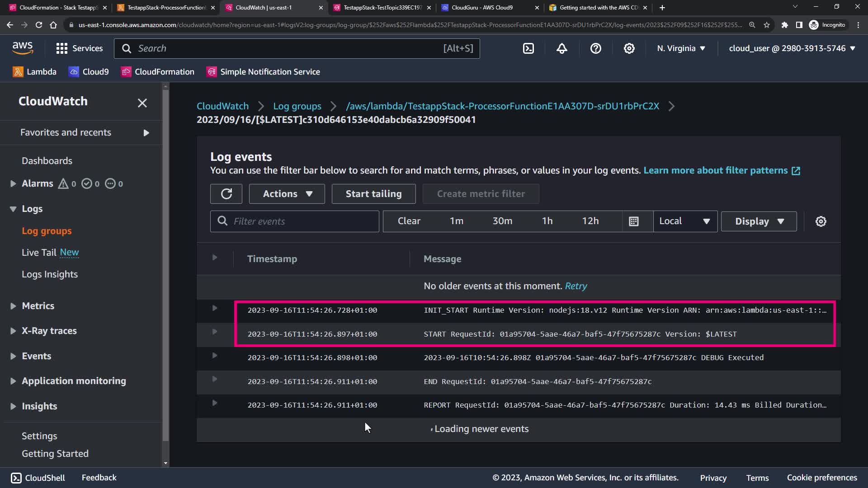The height and width of the screenshot is (488, 868).
Task: Open the log events preferences gear
Action: [x=821, y=221]
